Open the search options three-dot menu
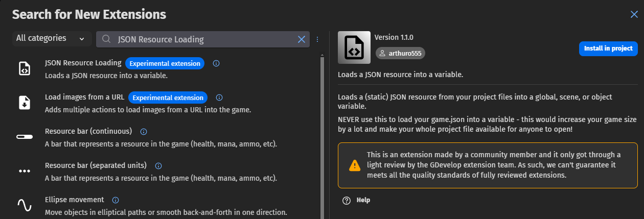The image size is (644, 219). pyautogui.click(x=317, y=39)
